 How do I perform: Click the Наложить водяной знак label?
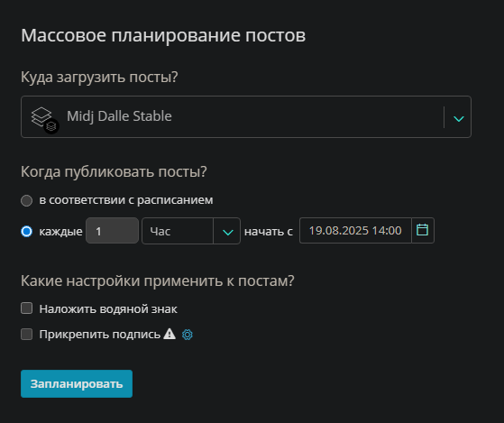[108, 308]
